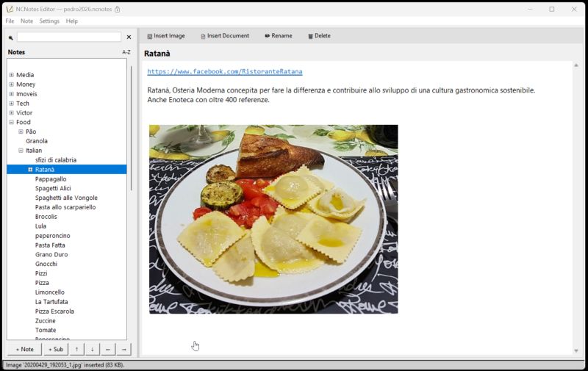Viewport: 588px width, 371px height.
Task: Select the Grano Duro note
Action: tap(51, 254)
